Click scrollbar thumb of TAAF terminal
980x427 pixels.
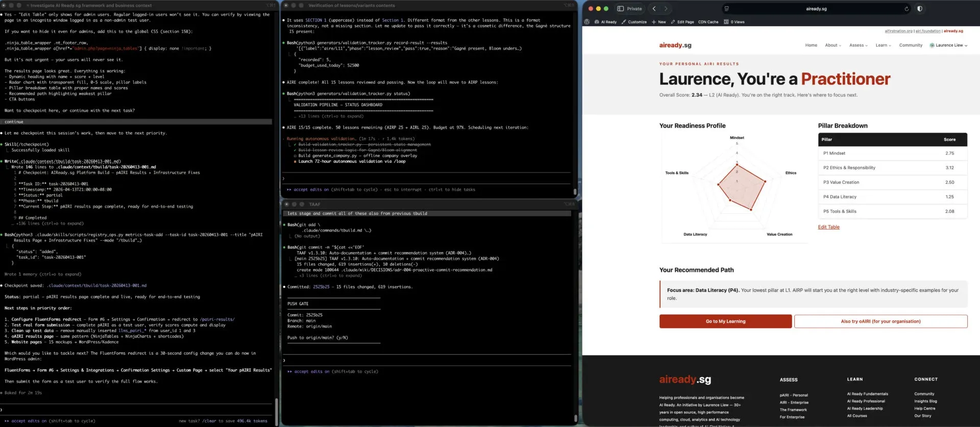pyautogui.click(x=575, y=418)
